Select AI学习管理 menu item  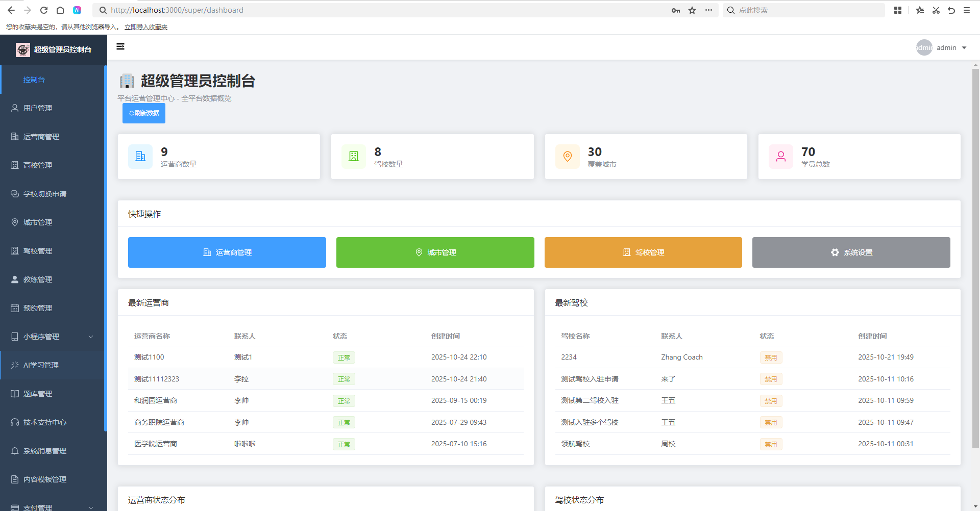tap(41, 365)
